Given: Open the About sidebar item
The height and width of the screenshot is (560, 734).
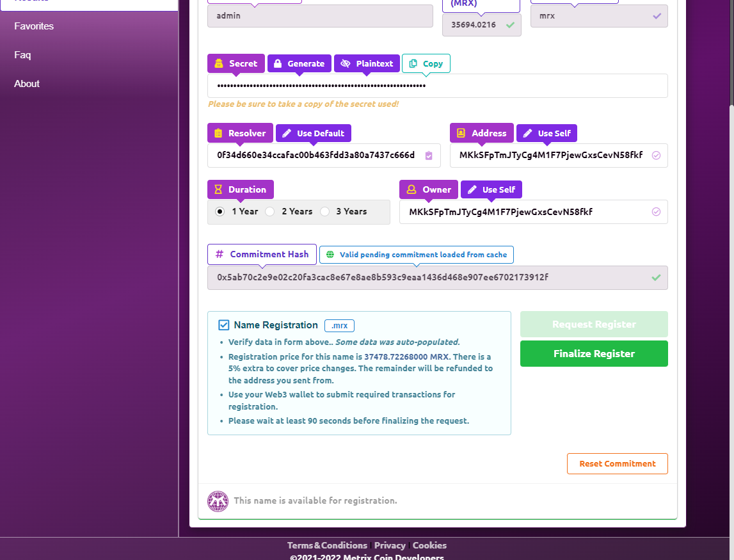Looking at the screenshot, I should tap(27, 84).
